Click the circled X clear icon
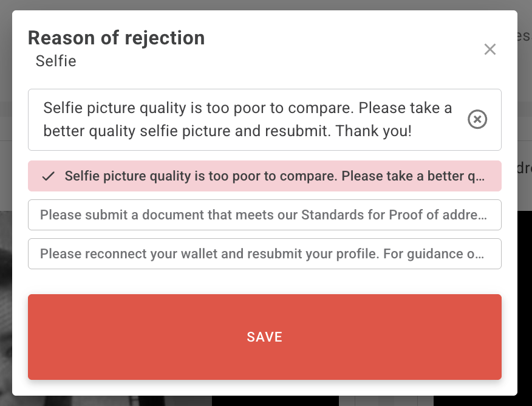532x406 pixels. pos(477,120)
